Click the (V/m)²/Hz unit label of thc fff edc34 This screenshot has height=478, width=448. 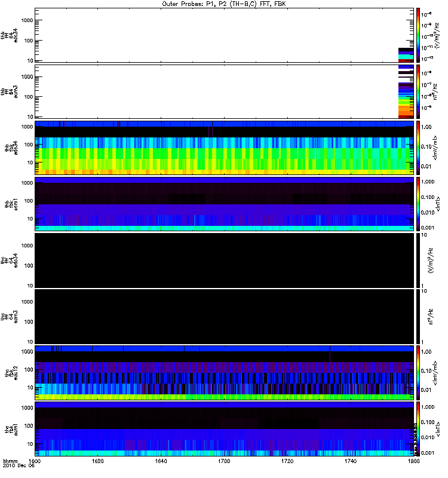(431, 261)
